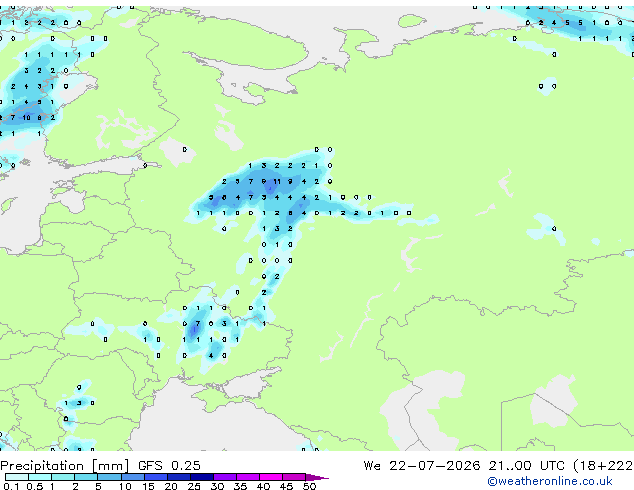Click the '25' legend scale label
Viewport: 634px width, 490px height.
click(x=194, y=486)
